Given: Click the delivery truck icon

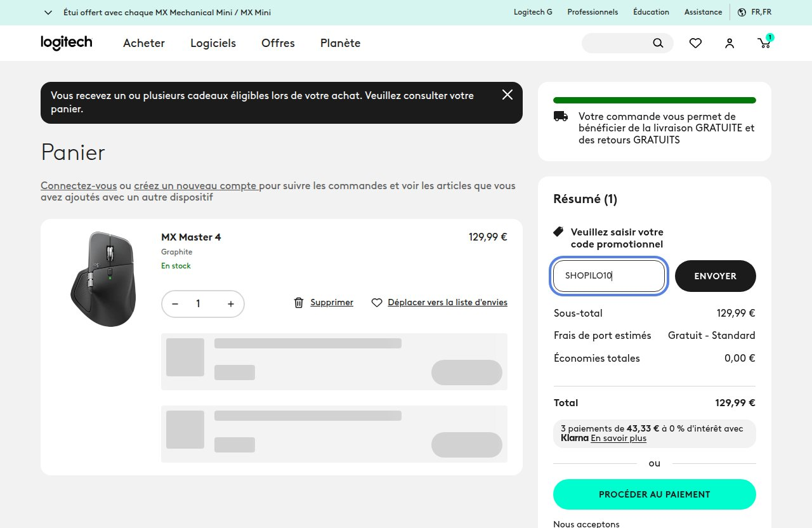Looking at the screenshot, I should tap(561, 116).
